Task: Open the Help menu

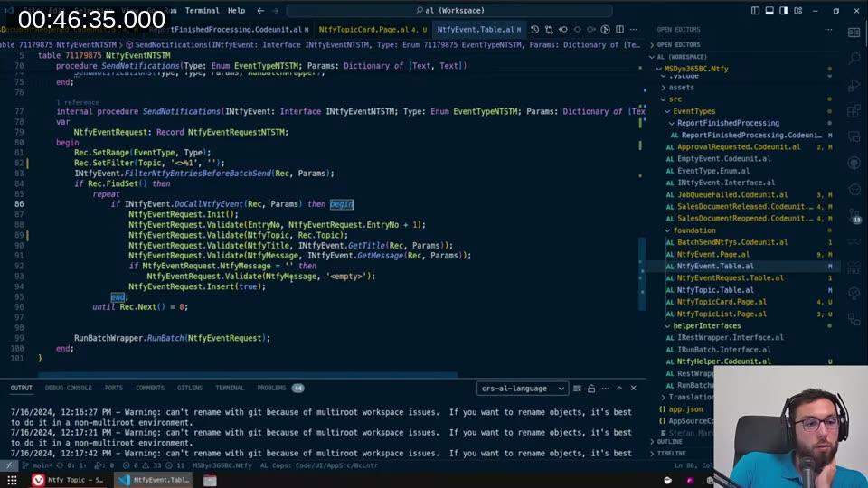Action: click(236, 11)
